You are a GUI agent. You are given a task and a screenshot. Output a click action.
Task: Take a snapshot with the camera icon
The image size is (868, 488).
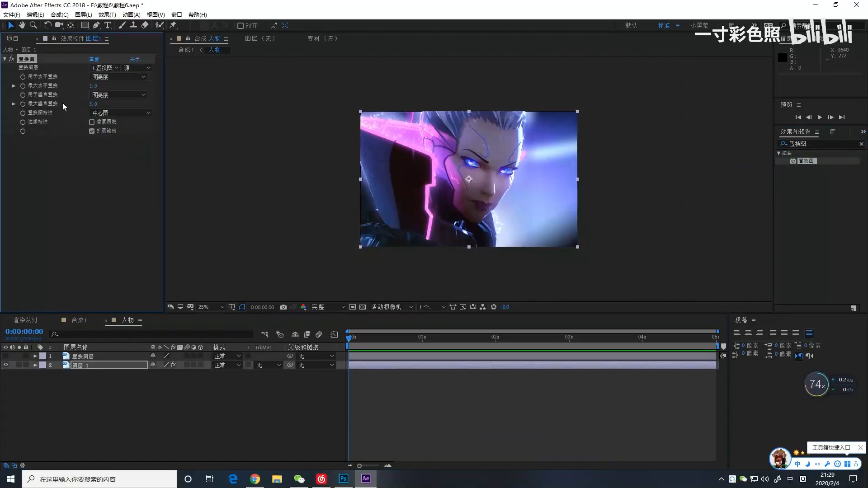click(283, 307)
